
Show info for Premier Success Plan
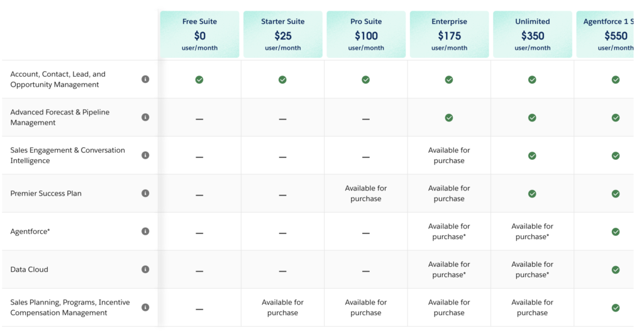click(145, 193)
